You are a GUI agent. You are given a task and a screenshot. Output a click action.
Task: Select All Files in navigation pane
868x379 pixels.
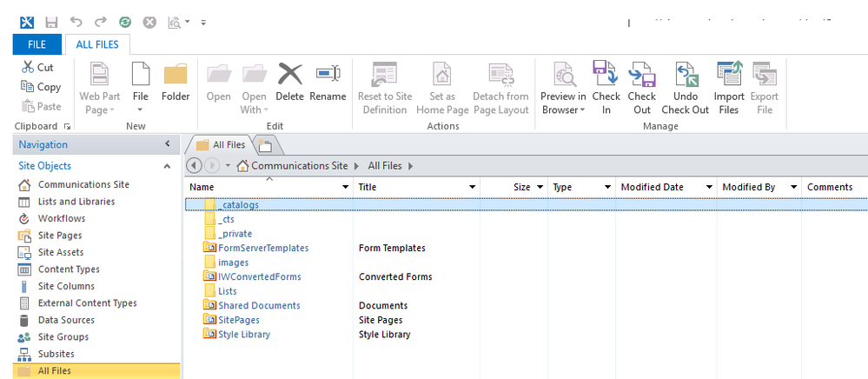coord(96,370)
